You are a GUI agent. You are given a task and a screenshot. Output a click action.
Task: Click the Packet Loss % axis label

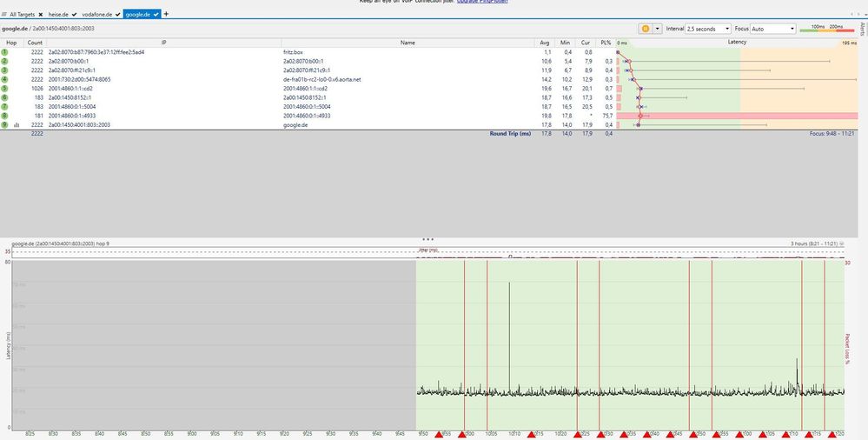pyautogui.click(x=847, y=349)
